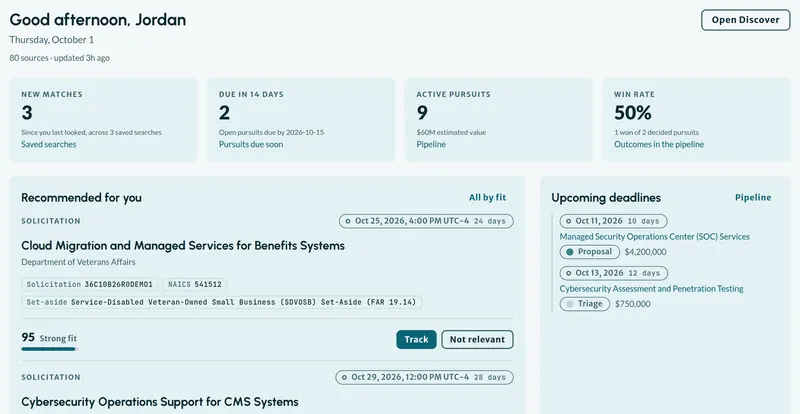
Task: Select the Win Rate 50% card
Action: pyautogui.click(x=696, y=120)
